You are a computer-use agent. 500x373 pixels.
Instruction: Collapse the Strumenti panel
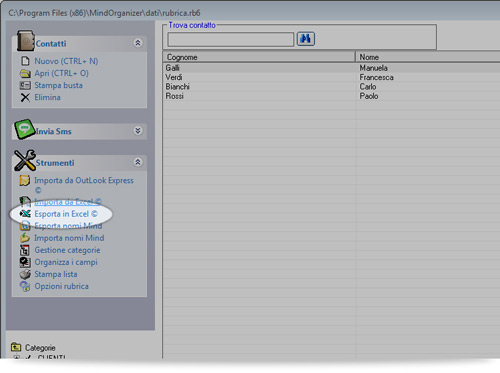[138, 162]
